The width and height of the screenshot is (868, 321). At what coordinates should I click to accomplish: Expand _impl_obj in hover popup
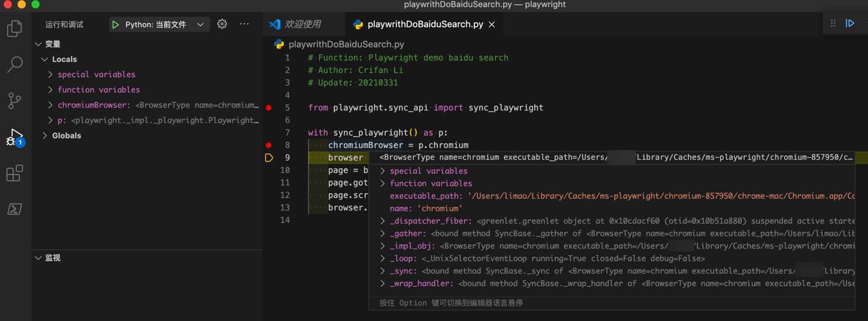click(x=382, y=246)
